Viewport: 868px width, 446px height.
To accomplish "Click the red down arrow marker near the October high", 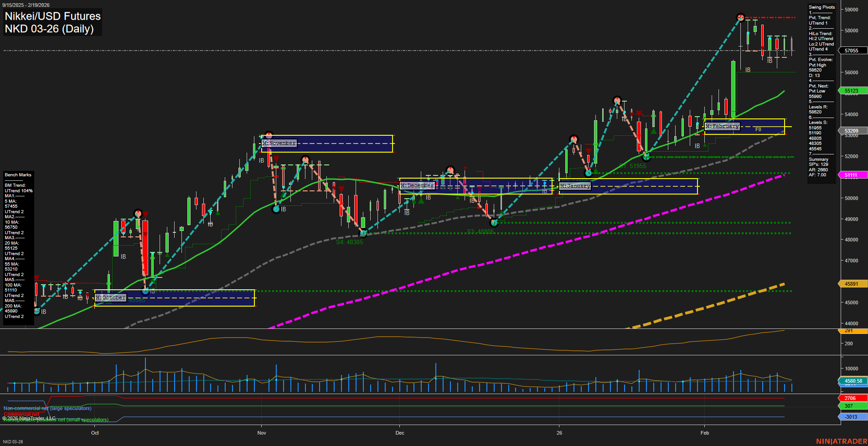I will [146, 213].
